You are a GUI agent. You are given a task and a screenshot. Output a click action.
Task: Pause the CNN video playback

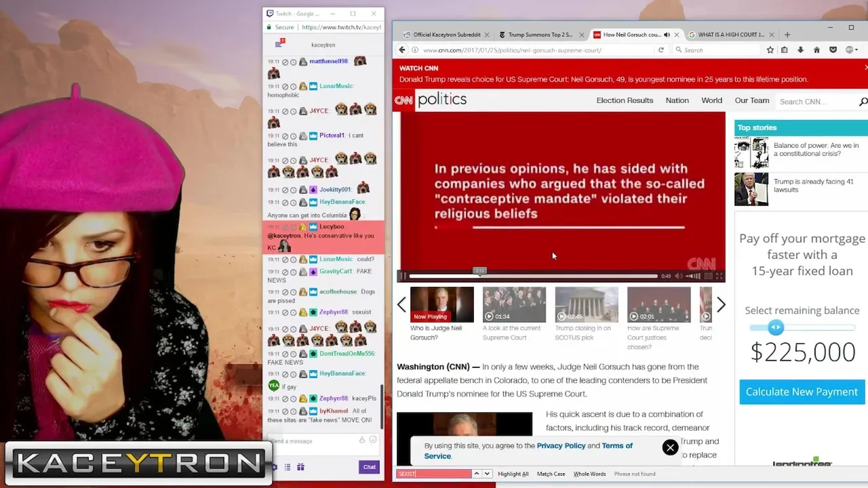[x=403, y=276]
